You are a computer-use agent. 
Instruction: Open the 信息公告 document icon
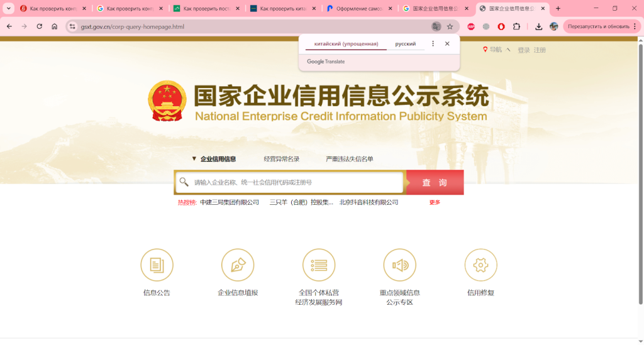pos(157,265)
